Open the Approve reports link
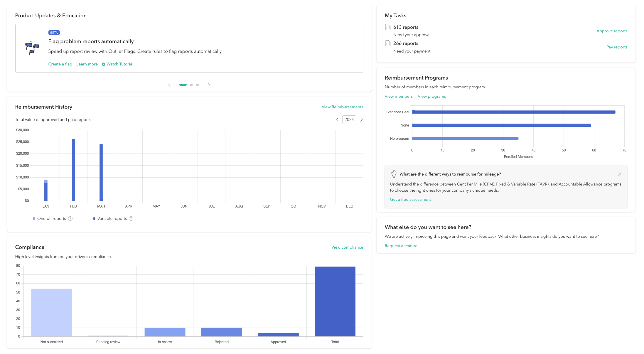This screenshot has width=644, height=354. click(x=611, y=31)
